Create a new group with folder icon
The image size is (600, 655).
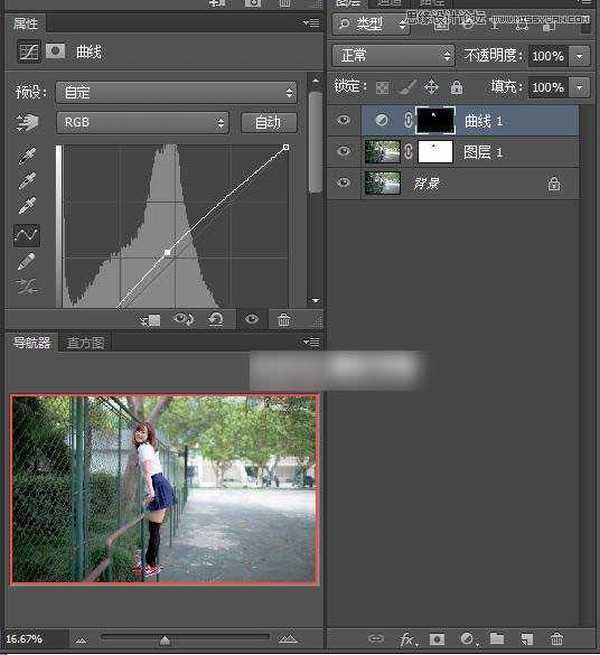[497, 639]
